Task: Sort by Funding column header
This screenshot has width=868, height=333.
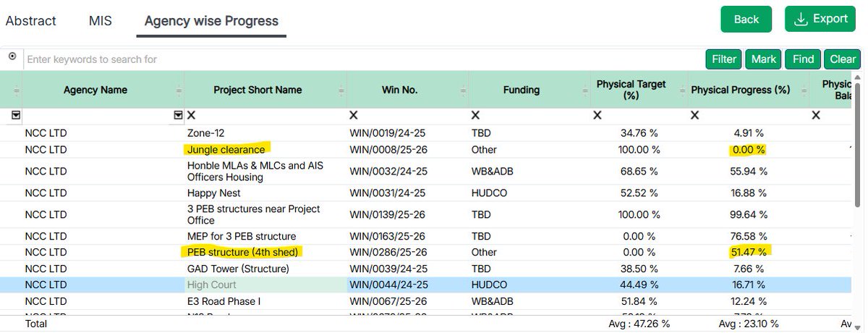Action: pos(522,90)
